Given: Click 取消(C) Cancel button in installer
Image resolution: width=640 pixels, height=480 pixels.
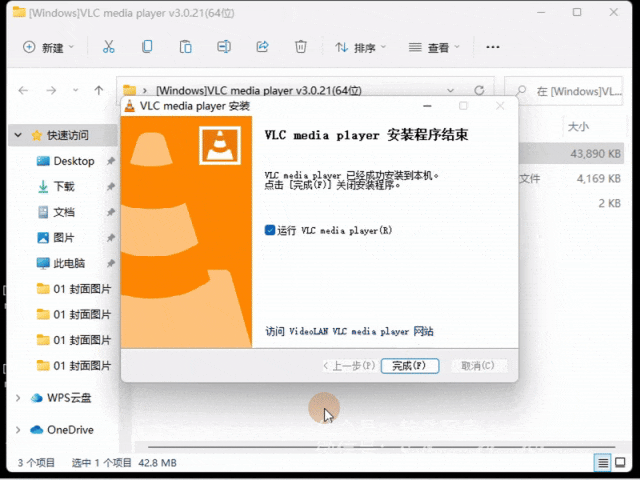Looking at the screenshot, I should 478,366.
